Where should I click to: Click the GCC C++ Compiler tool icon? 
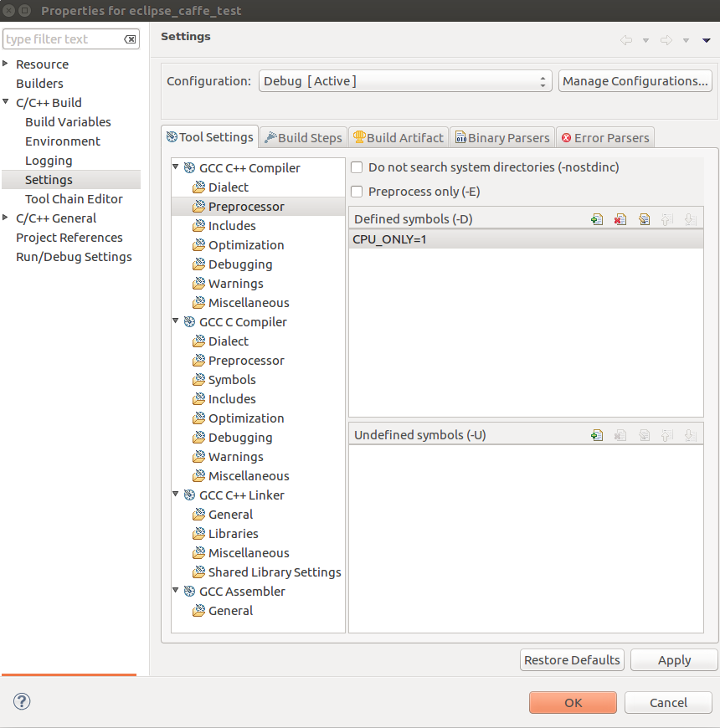click(x=189, y=167)
